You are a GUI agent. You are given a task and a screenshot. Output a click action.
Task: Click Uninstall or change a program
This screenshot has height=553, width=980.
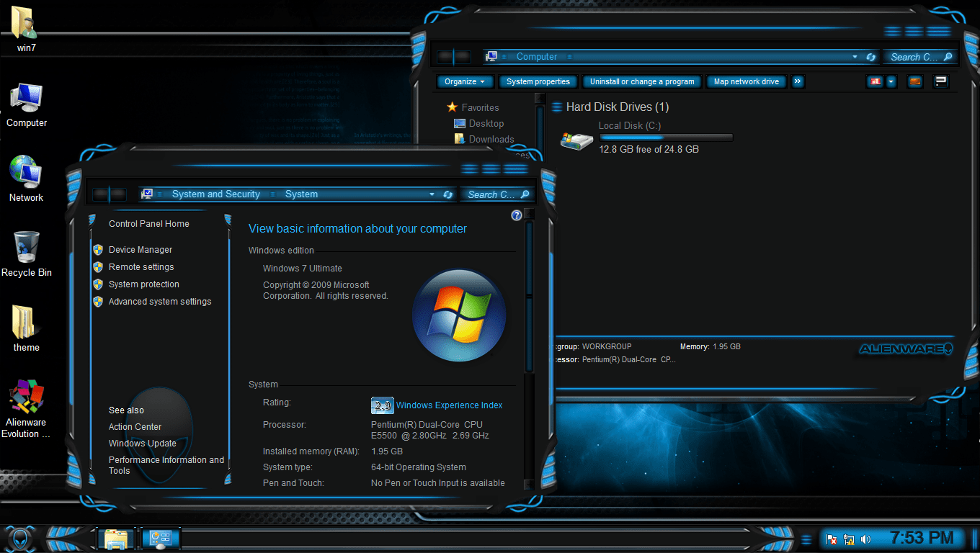click(642, 81)
